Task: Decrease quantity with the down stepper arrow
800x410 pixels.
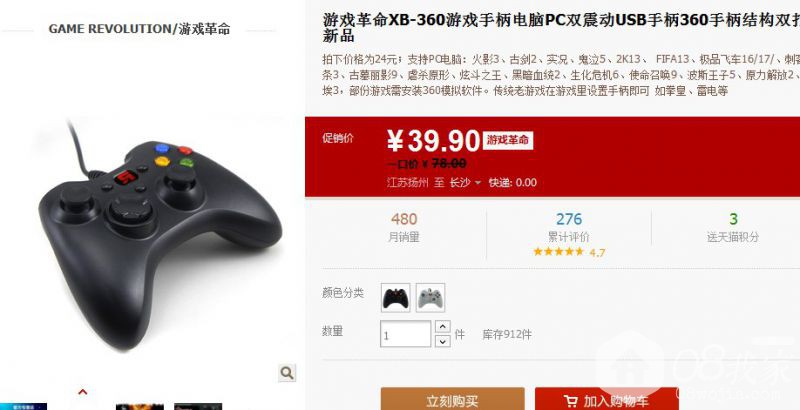Action: 442,341
